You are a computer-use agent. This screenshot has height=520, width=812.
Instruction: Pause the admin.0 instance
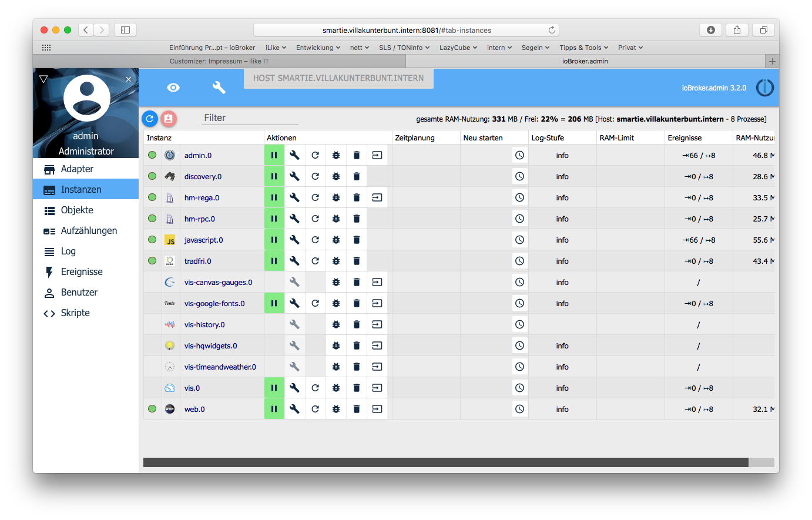[x=274, y=155]
